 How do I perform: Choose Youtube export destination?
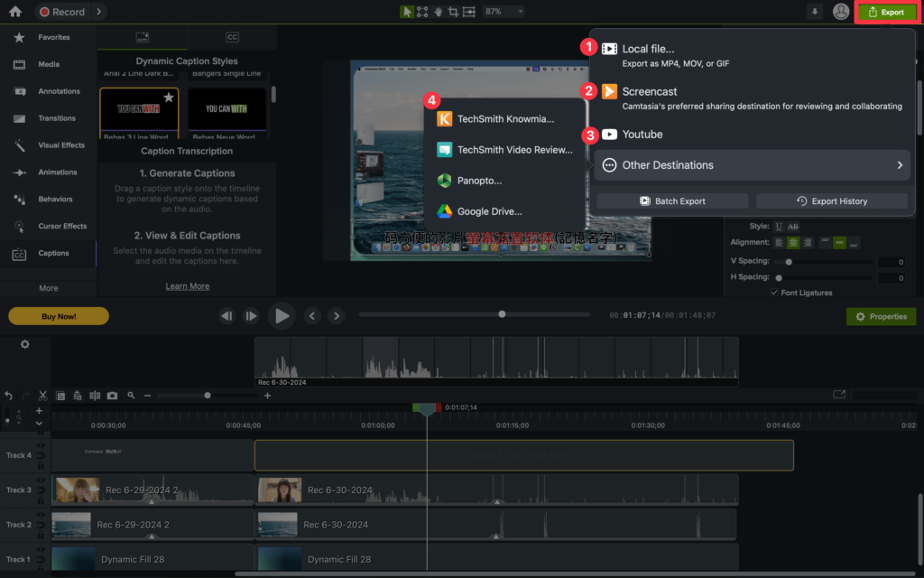752,135
